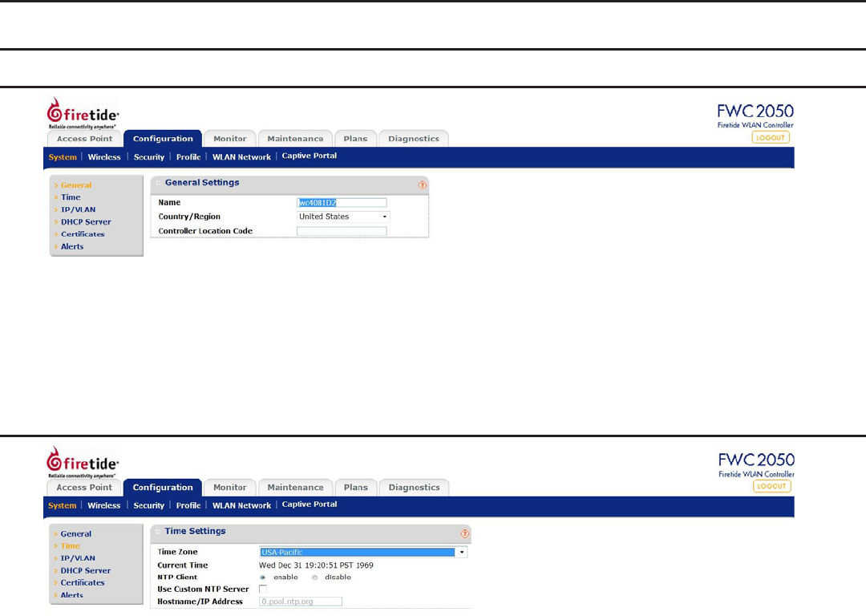Select the NTP Client disable radio button
The width and height of the screenshot is (866, 616).
[315, 577]
